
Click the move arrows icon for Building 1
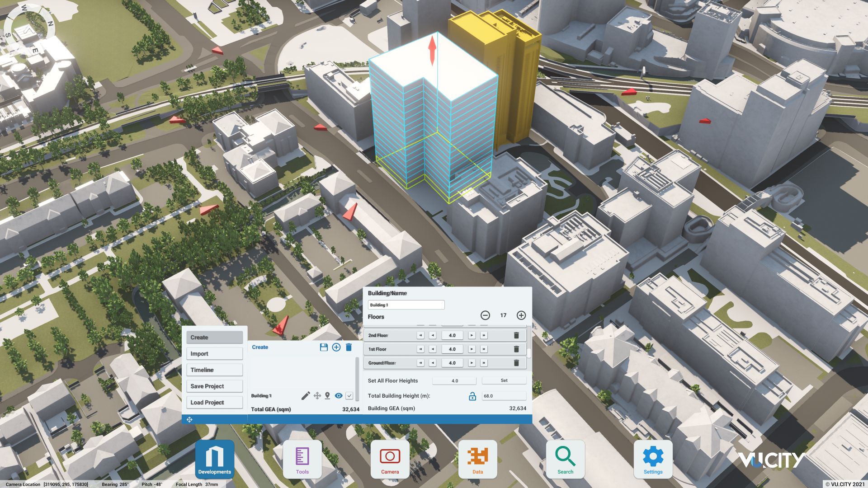(317, 396)
